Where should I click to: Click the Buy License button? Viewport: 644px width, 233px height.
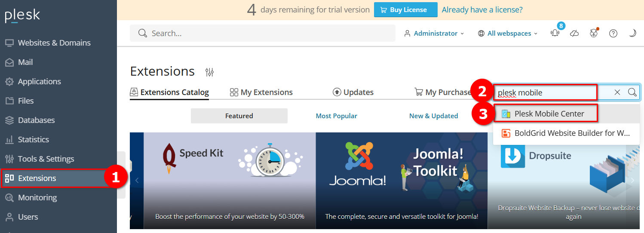(x=405, y=9)
